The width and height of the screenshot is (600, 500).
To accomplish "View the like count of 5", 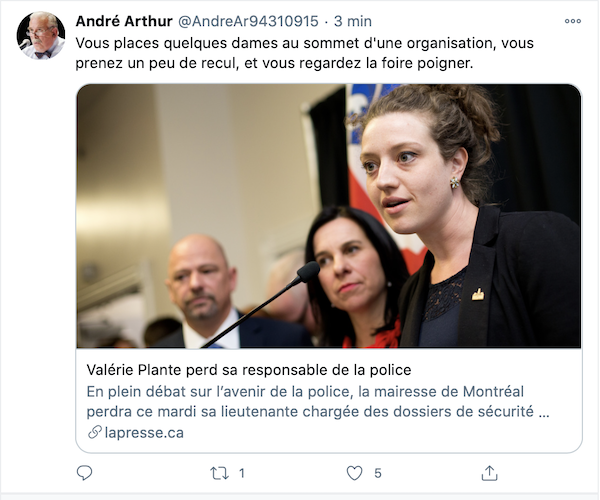I will coord(378,473).
